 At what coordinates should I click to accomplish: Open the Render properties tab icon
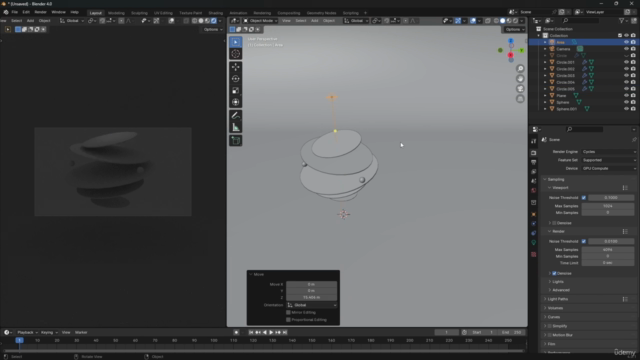[533, 153]
